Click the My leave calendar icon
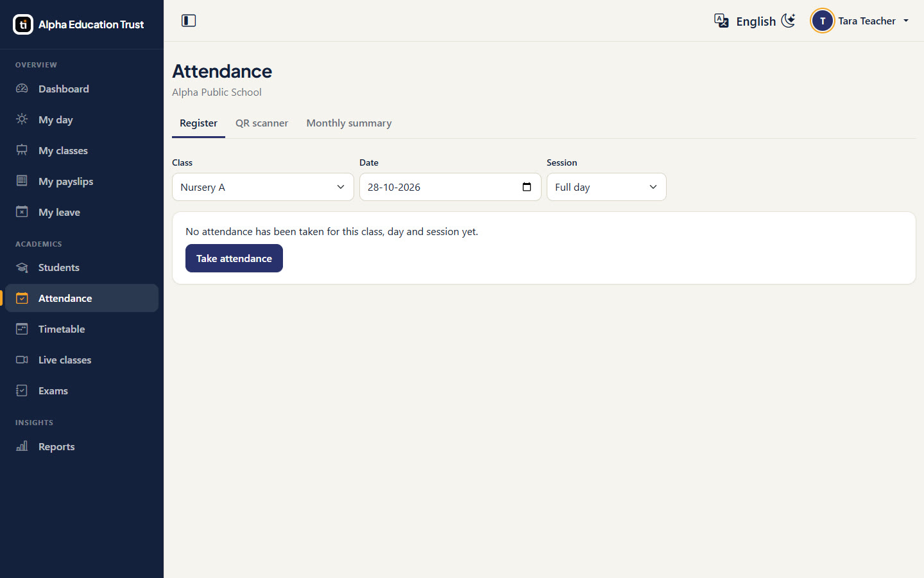 tap(22, 212)
